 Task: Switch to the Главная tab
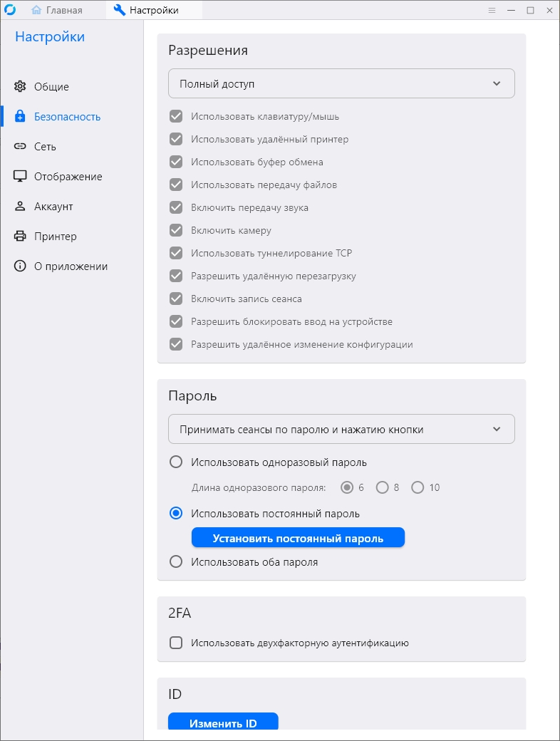pos(57,10)
